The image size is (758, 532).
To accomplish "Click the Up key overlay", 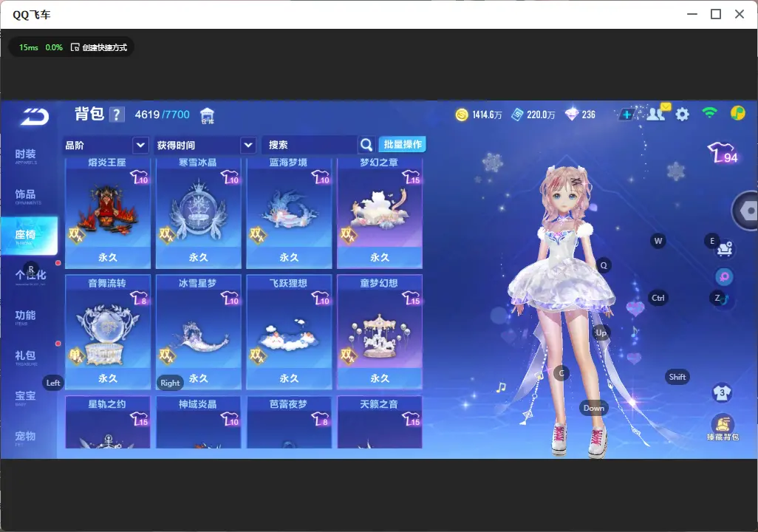I will point(601,332).
